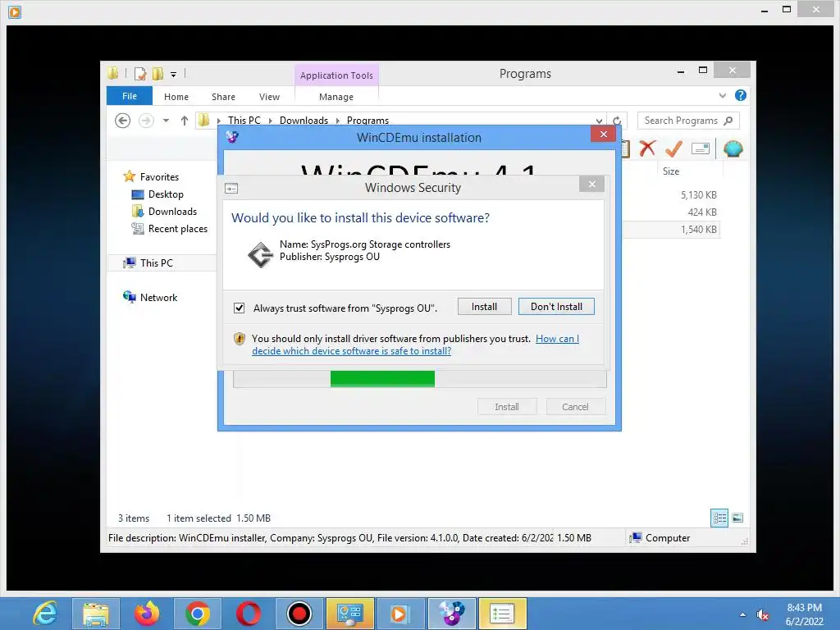Click the red X delete toolbar icon

click(647, 148)
